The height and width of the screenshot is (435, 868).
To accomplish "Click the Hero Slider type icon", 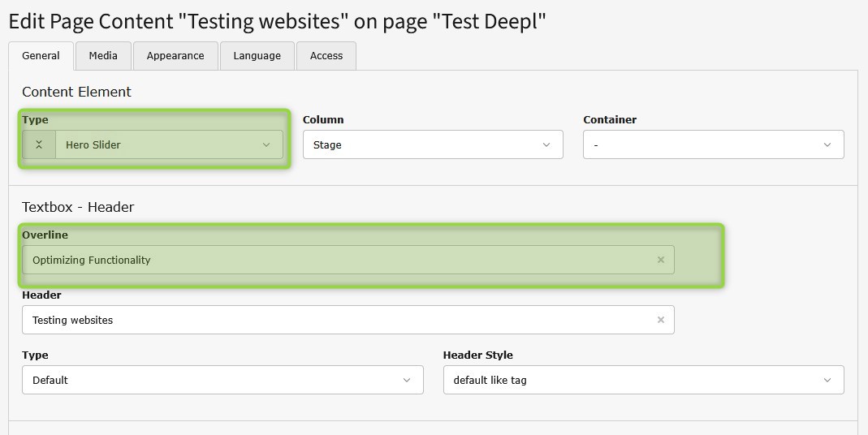I will tap(38, 144).
